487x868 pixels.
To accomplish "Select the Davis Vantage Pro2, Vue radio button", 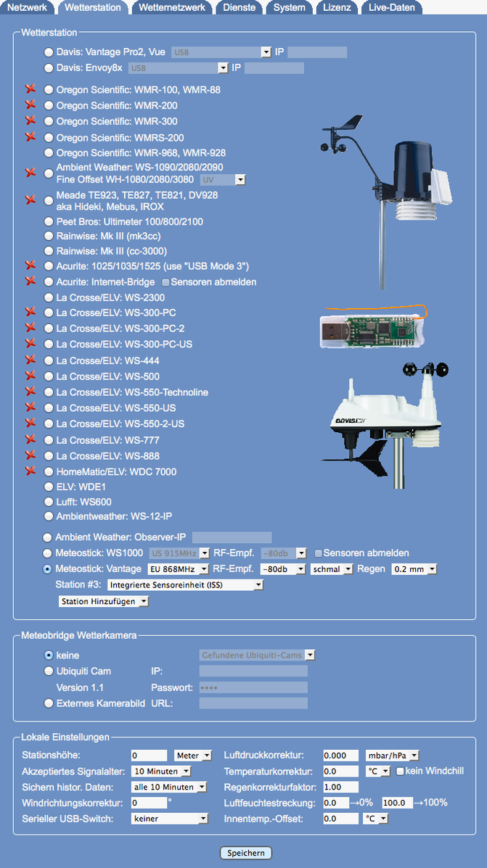I will (49, 52).
